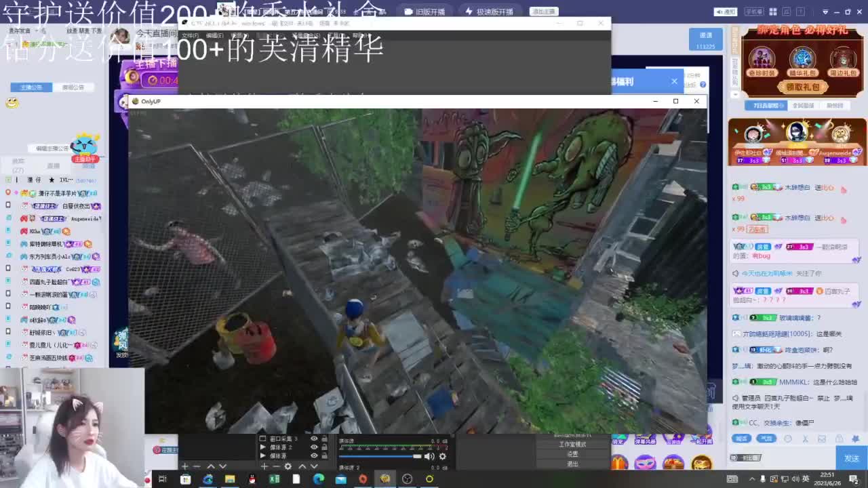Toggle lock icon of bottom 媒体源 source
Viewport: 868px width, 488px height.
pyautogui.click(x=325, y=455)
